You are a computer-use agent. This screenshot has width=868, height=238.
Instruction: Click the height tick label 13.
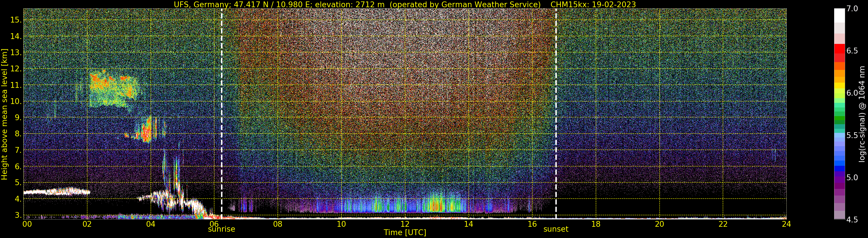coord(16,53)
